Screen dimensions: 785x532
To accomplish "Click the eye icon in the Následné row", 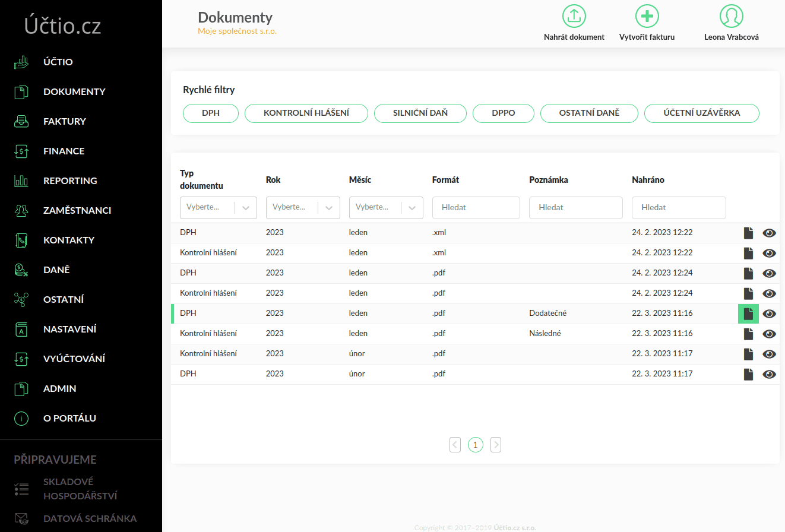I will click(x=769, y=334).
